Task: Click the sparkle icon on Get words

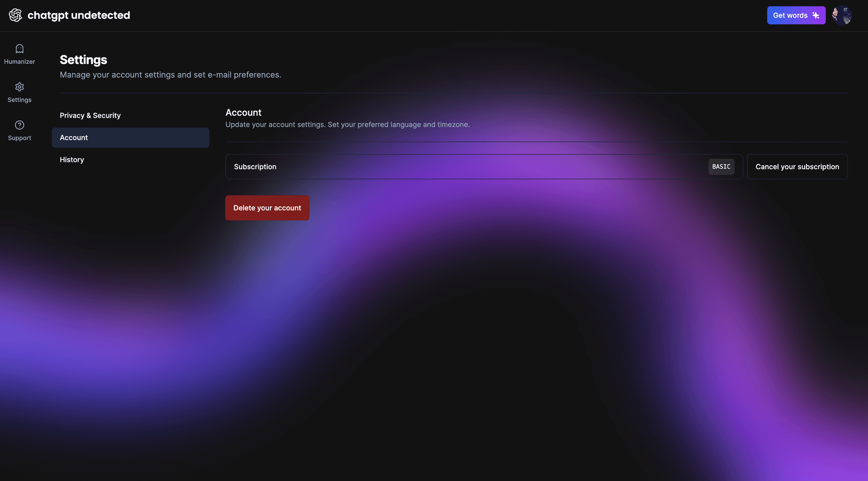Action: click(x=816, y=15)
